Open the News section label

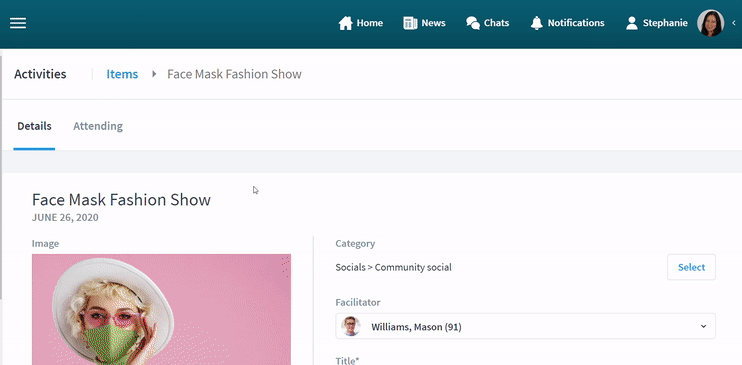(x=433, y=23)
